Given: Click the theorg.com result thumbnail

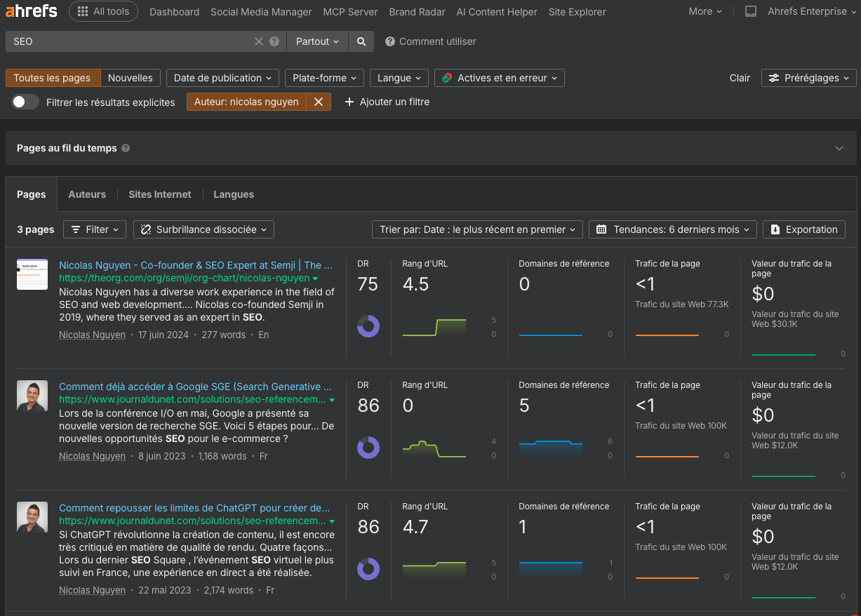Looking at the screenshot, I should pyautogui.click(x=32, y=274).
